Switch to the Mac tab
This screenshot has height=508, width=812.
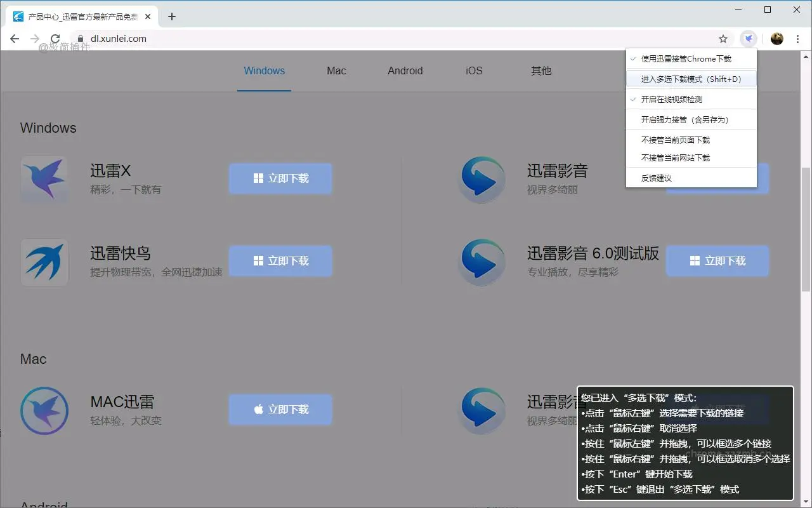tap(336, 70)
